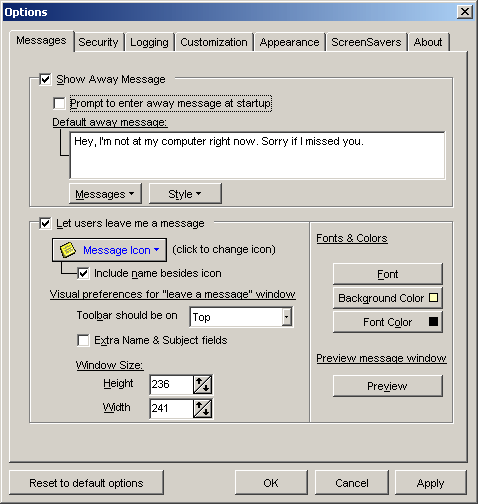
Task: Uncheck Show Away Message checkbox
Action: (45, 79)
